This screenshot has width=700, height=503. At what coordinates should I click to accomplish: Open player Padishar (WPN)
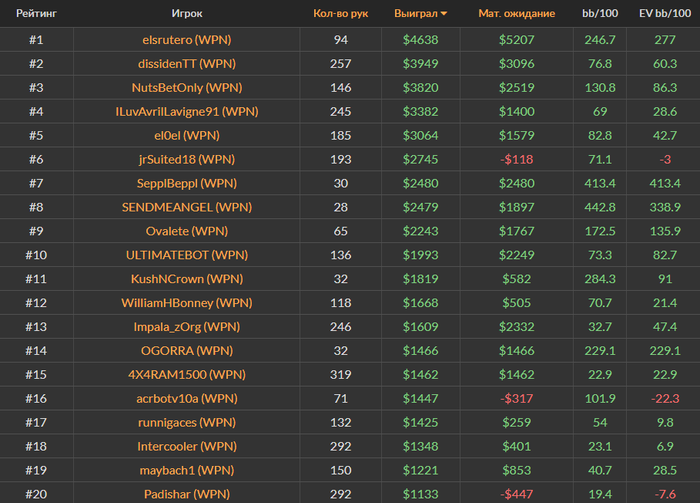pyautogui.click(x=187, y=494)
